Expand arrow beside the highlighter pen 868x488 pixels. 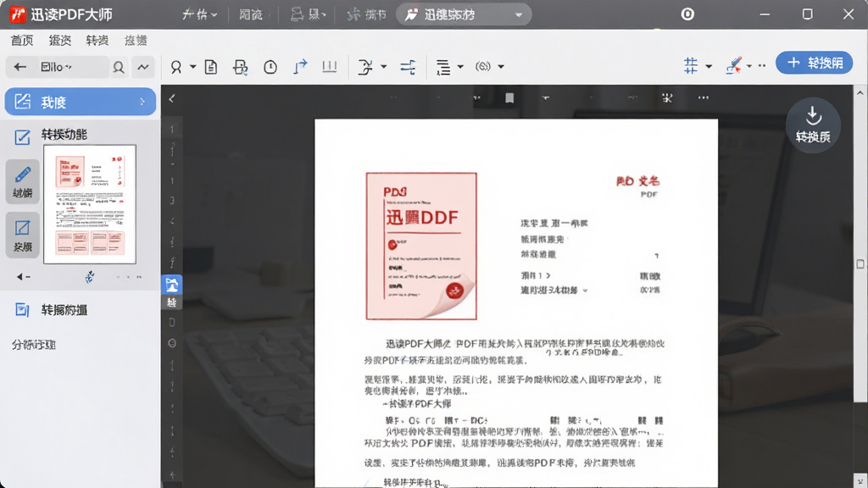pyautogui.click(x=749, y=66)
